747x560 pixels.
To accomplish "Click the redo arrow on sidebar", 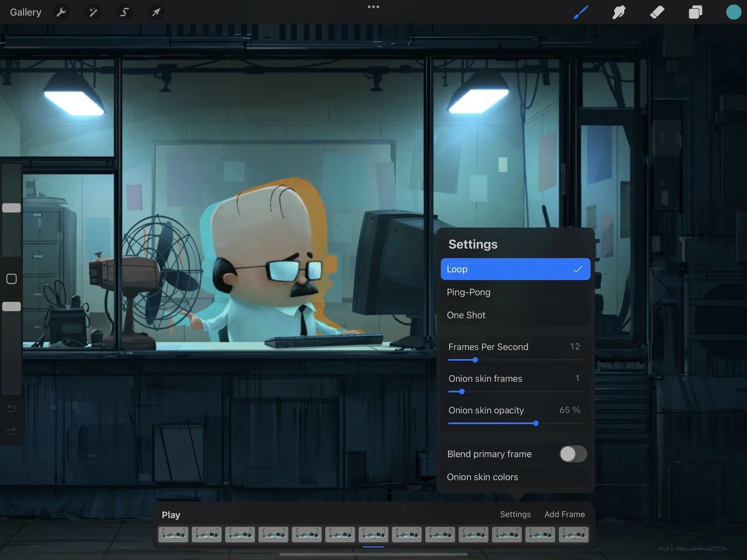I will (12, 431).
